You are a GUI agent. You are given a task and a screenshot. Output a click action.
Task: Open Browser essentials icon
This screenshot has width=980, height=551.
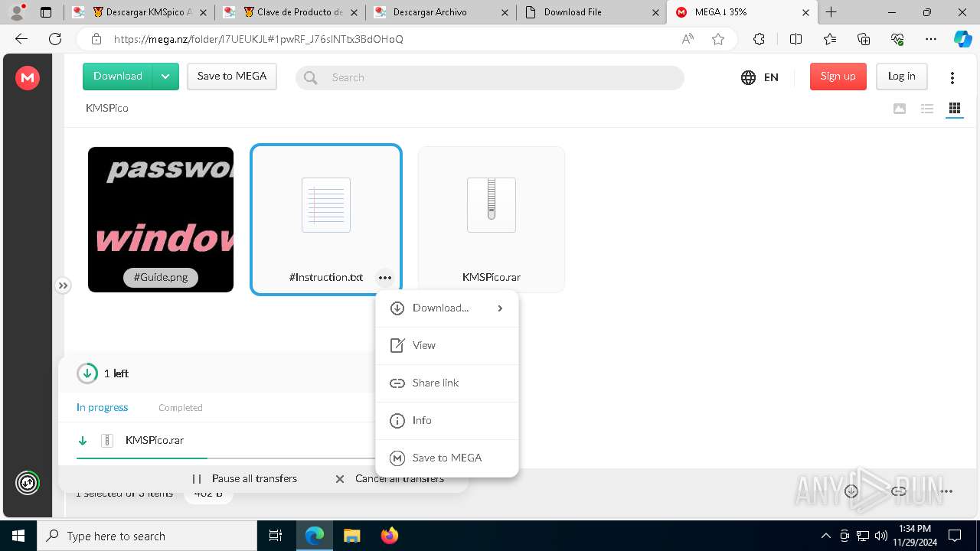(897, 39)
